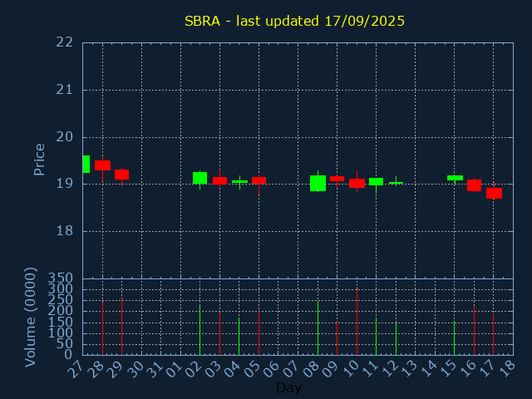Select the red candlestick for day 29
The width and height of the screenshot is (532, 399).
point(122,175)
